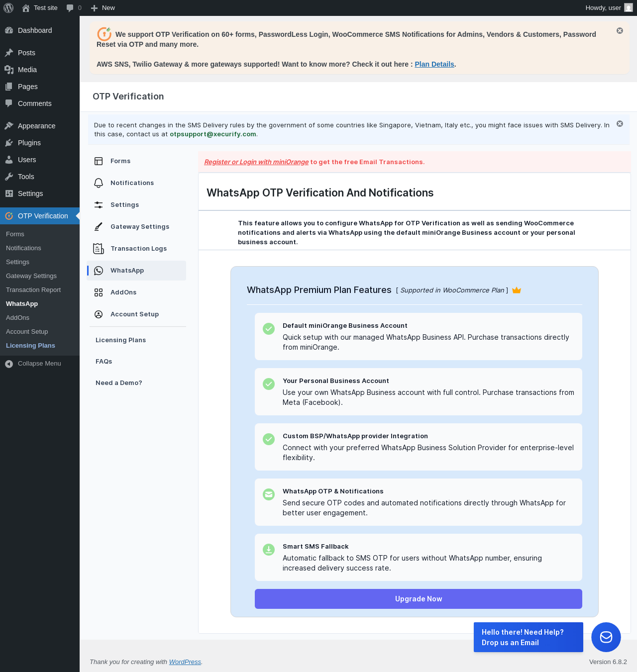This screenshot has width=637, height=672.
Task: Open Transaction Report in WordPress submenu
Action: [33, 290]
